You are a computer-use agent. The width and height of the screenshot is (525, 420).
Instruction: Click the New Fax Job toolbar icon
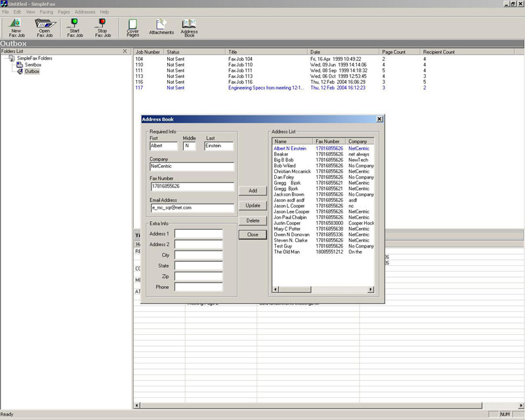click(16, 28)
